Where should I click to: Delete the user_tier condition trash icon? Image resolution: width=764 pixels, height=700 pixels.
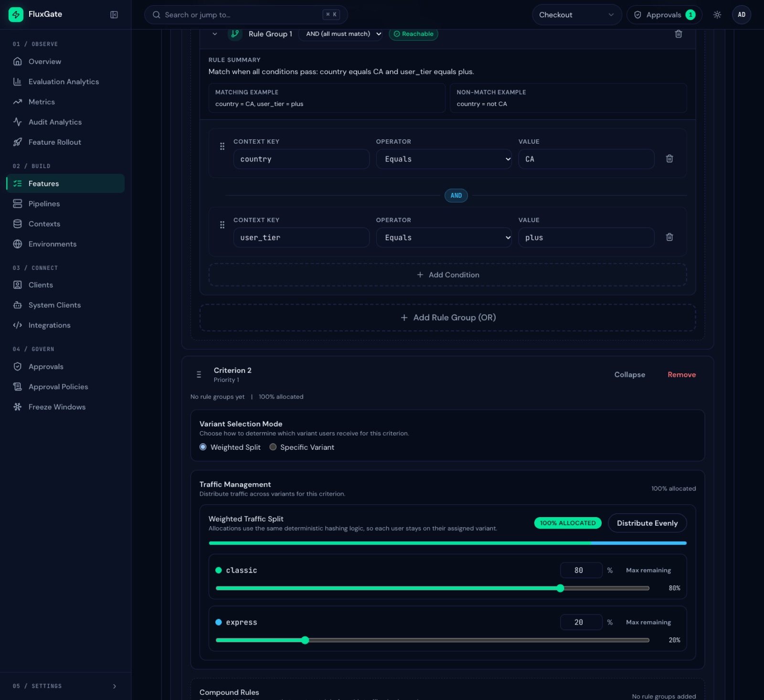[669, 237]
